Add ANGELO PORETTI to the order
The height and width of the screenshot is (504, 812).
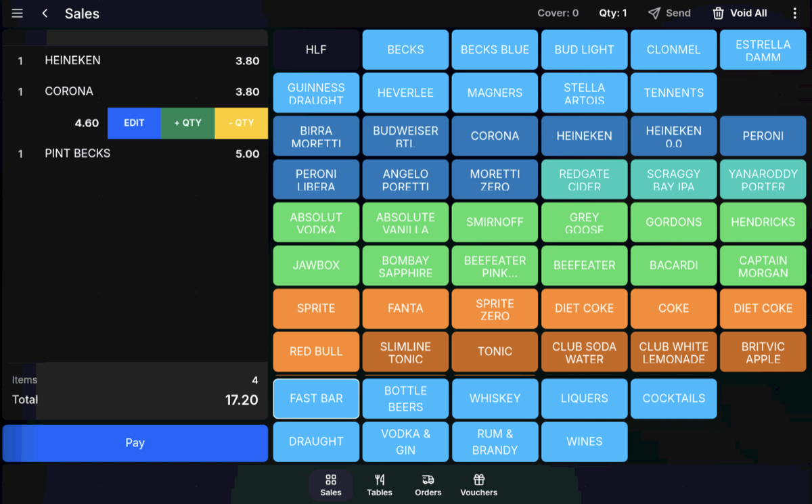[x=405, y=179]
